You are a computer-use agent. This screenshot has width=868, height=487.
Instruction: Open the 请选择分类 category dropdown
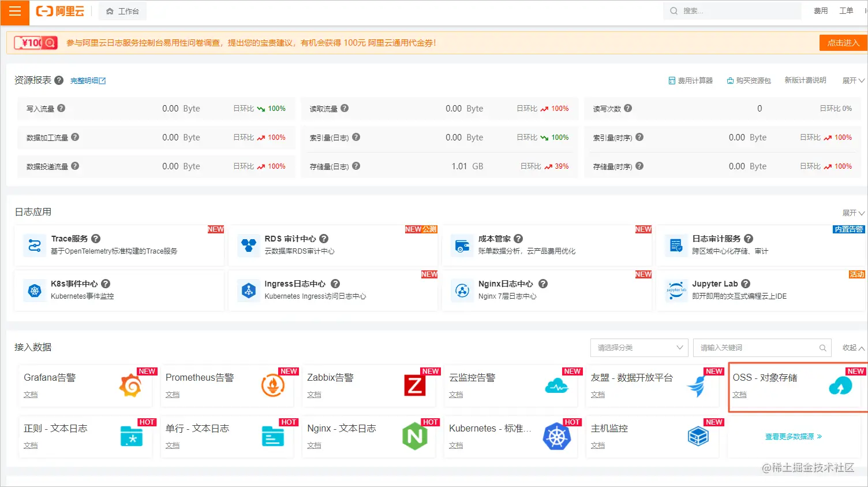639,348
